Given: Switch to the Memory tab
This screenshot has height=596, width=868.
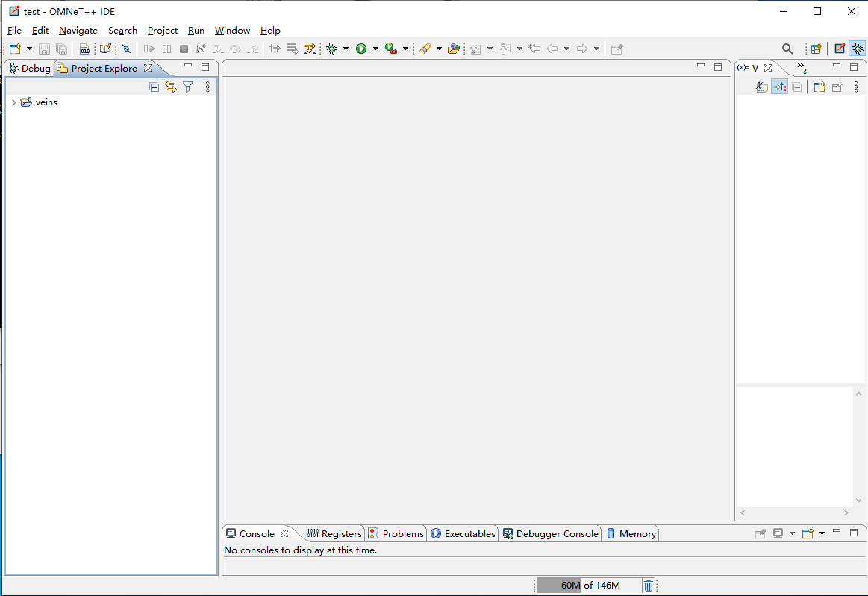Looking at the screenshot, I should 631,533.
